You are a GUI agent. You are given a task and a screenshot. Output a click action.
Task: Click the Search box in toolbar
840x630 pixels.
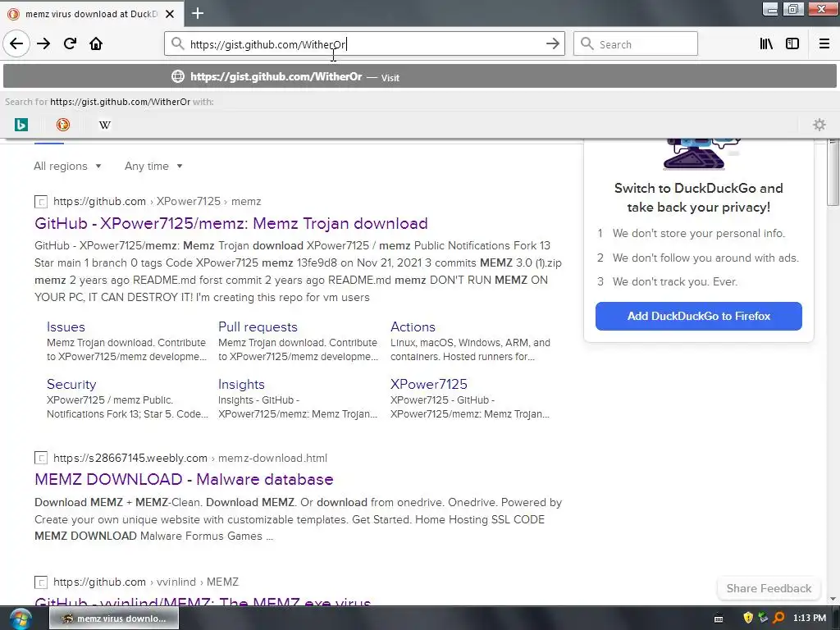636,44
